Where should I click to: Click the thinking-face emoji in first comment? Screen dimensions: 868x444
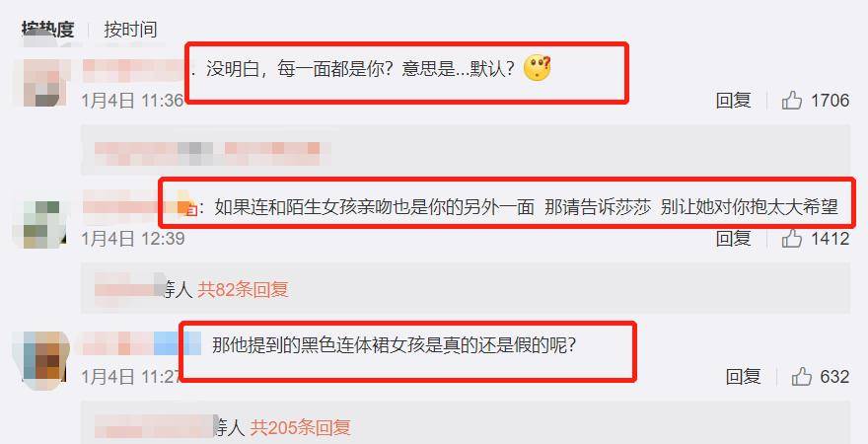[537, 69]
